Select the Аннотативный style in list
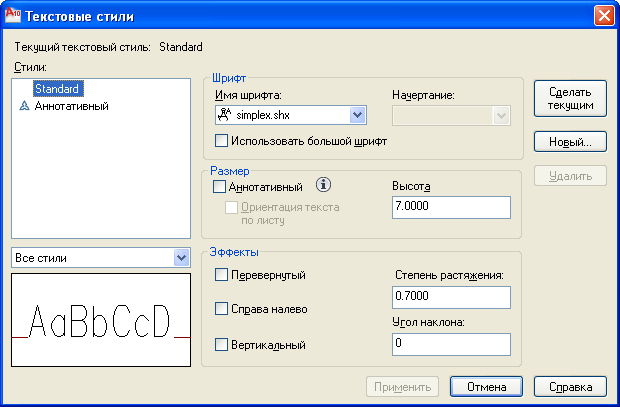Screen dimensions: 620x407 pyautogui.click(x=72, y=106)
